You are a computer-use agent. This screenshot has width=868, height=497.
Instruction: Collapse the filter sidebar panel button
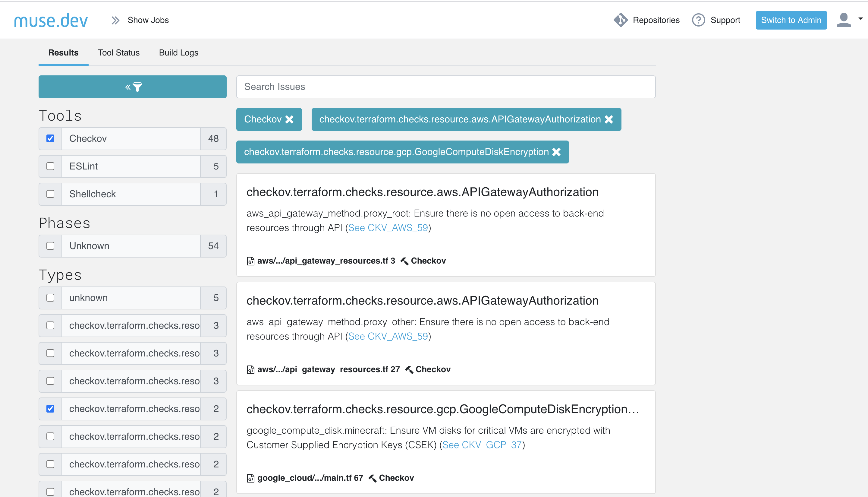pos(132,87)
